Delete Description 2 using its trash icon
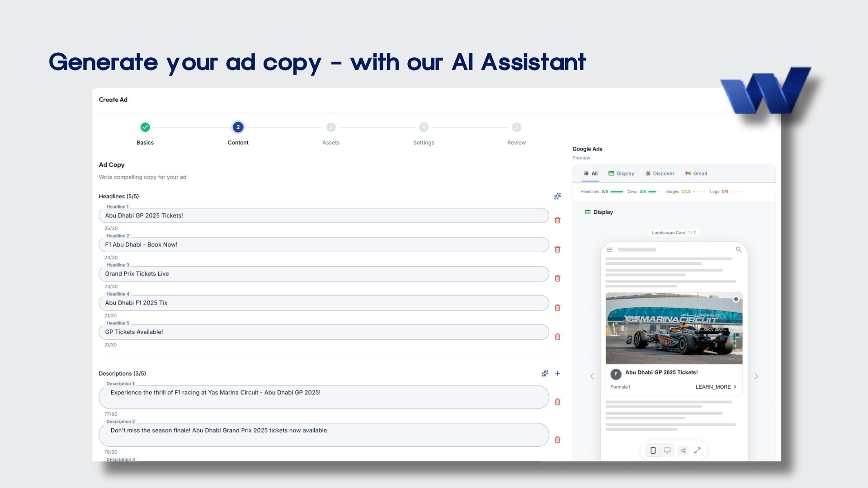The width and height of the screenshot is (868, 488). point(557,440)
